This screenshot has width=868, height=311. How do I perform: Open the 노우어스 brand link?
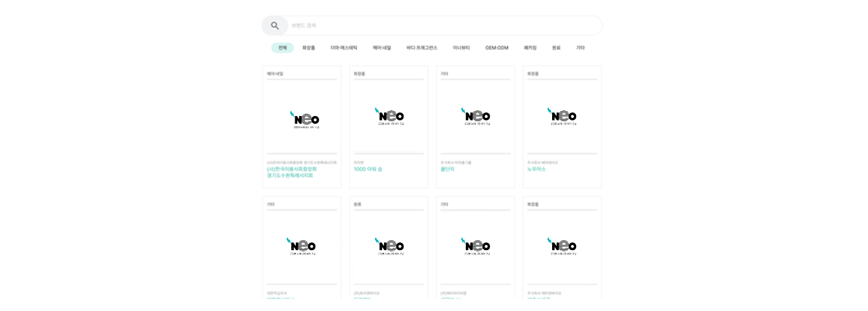pos(536,169)
